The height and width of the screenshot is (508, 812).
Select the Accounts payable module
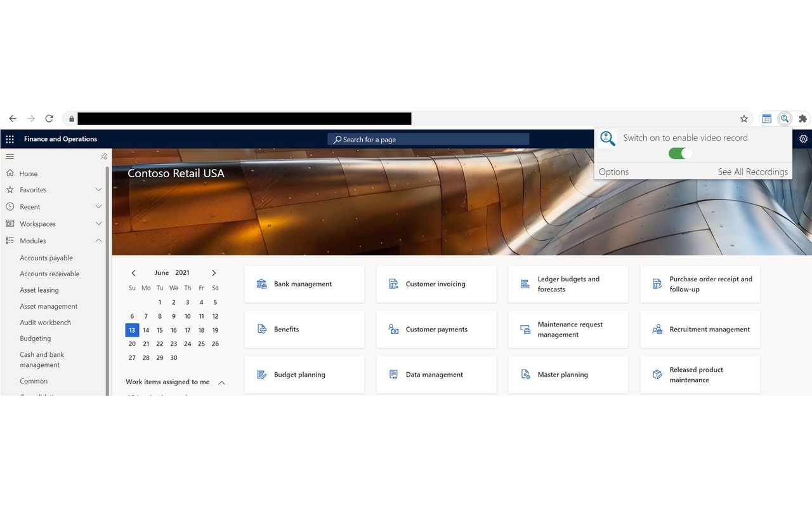click(x=46, y=258)
